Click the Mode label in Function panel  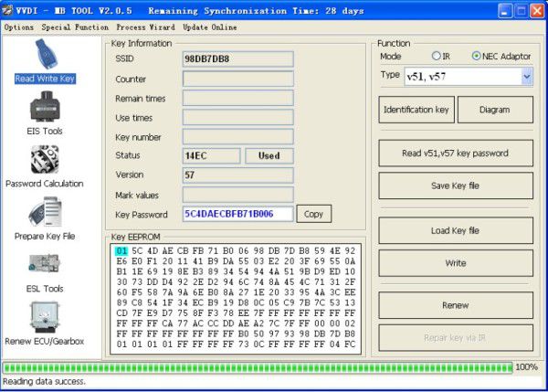click(390, 57)
